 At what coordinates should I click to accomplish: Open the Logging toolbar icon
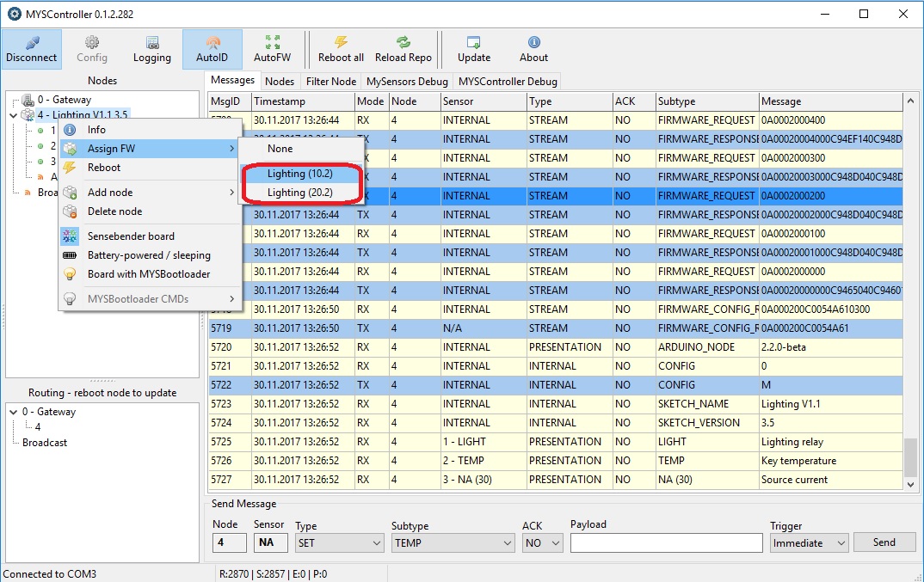coord(152,49)
